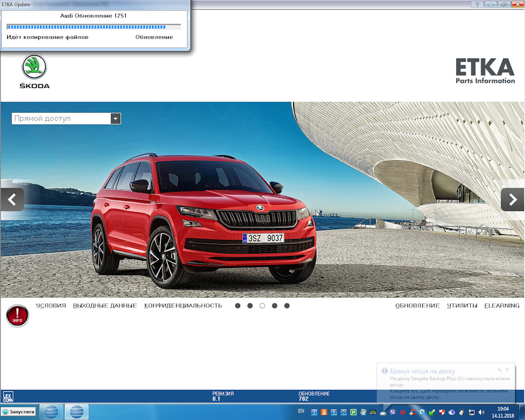Click tray calendar icon showing 27
The width and height of the screenshot is (525, 420).
tap(334, 412)
